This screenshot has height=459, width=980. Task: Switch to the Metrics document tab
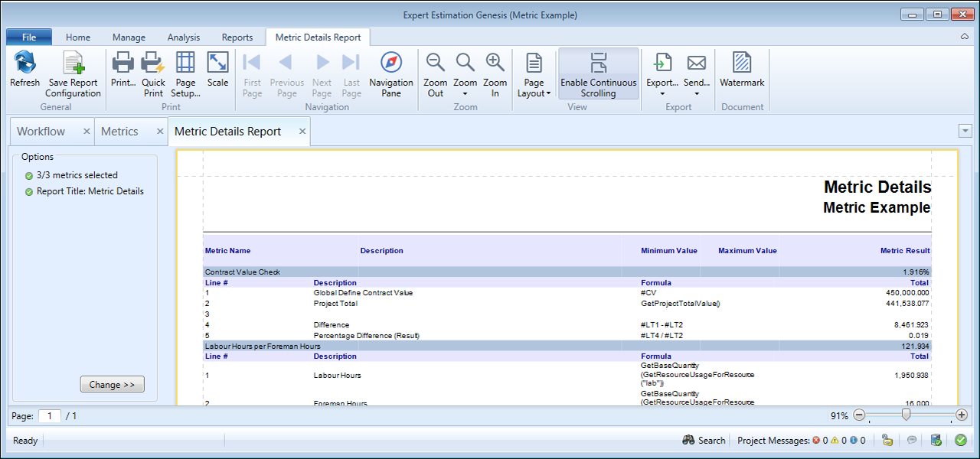coord(119,132)
